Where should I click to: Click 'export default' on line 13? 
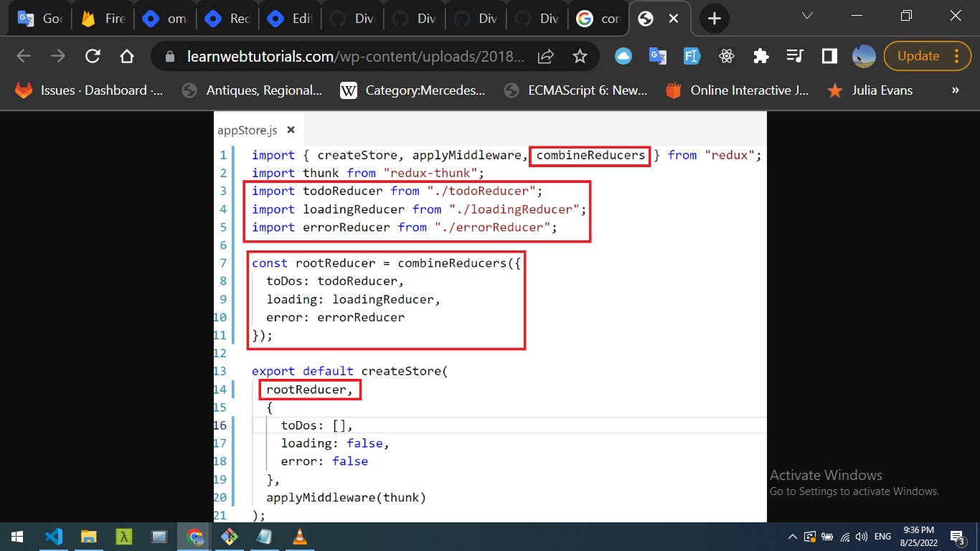[302, 371]
